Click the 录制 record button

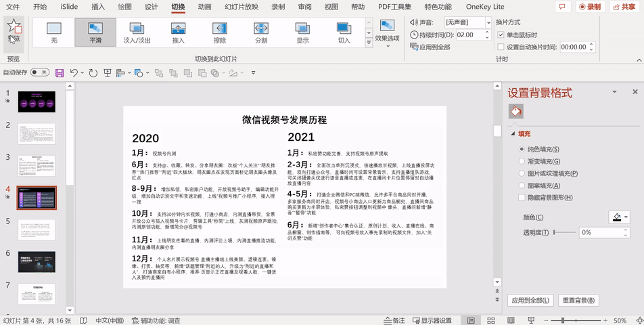pos(590,7)
